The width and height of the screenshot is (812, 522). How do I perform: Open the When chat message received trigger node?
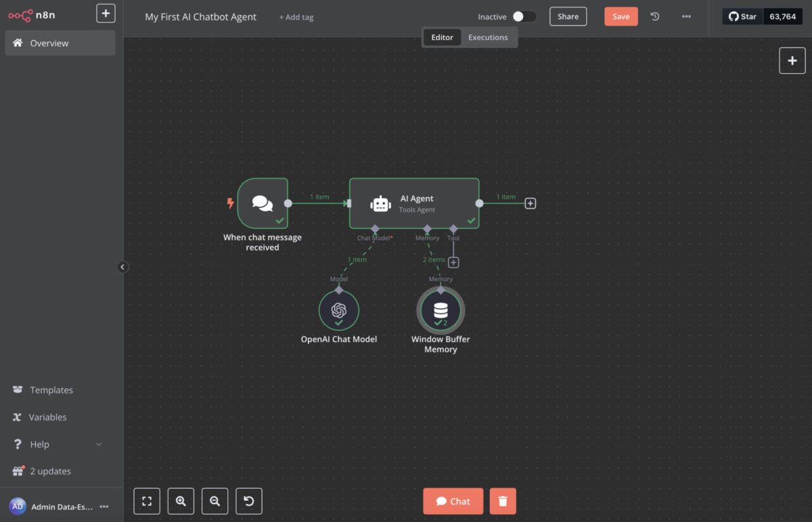[x=263, y=203]
